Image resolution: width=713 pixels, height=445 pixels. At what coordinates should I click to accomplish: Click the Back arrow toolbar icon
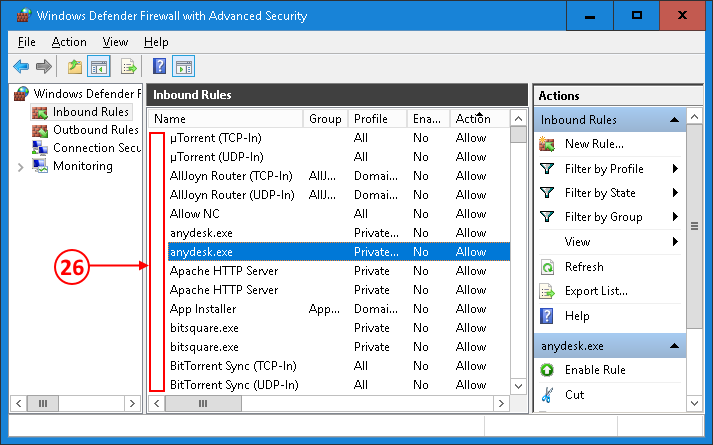[x=21, y=67]
